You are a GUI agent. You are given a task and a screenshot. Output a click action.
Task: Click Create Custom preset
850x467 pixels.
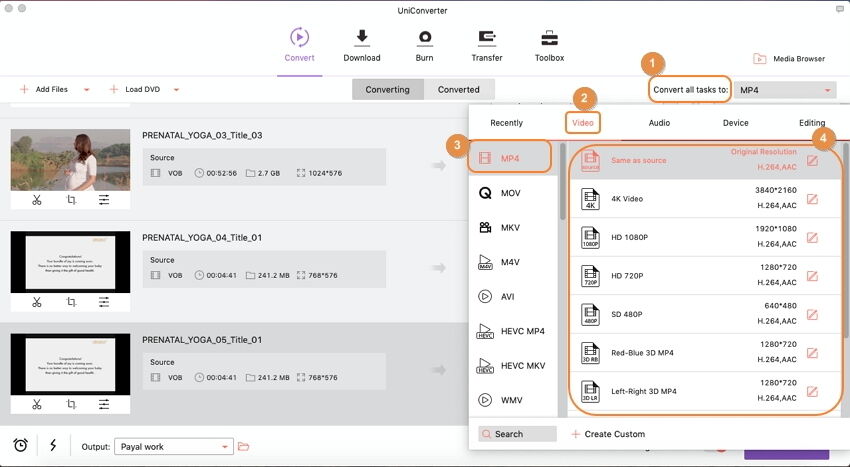tap(608, 434)
